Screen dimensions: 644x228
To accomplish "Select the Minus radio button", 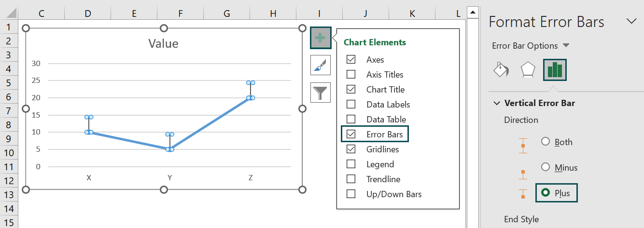I will click(x=546, y=167).
